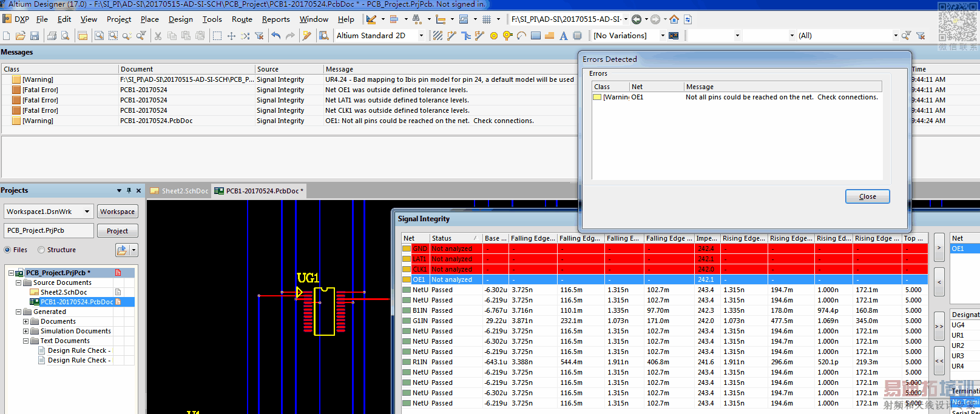Select UR1 in the Designator list

[958, 335]
